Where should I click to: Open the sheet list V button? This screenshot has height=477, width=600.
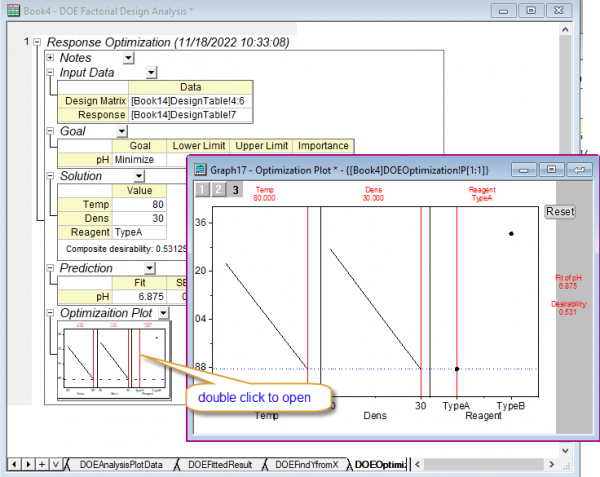click(x=55, y=464)
